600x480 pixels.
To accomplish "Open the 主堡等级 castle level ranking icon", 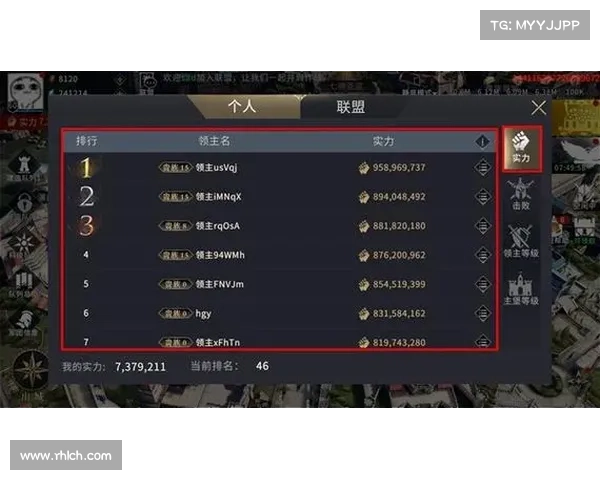I will click(x=521, y=289).
